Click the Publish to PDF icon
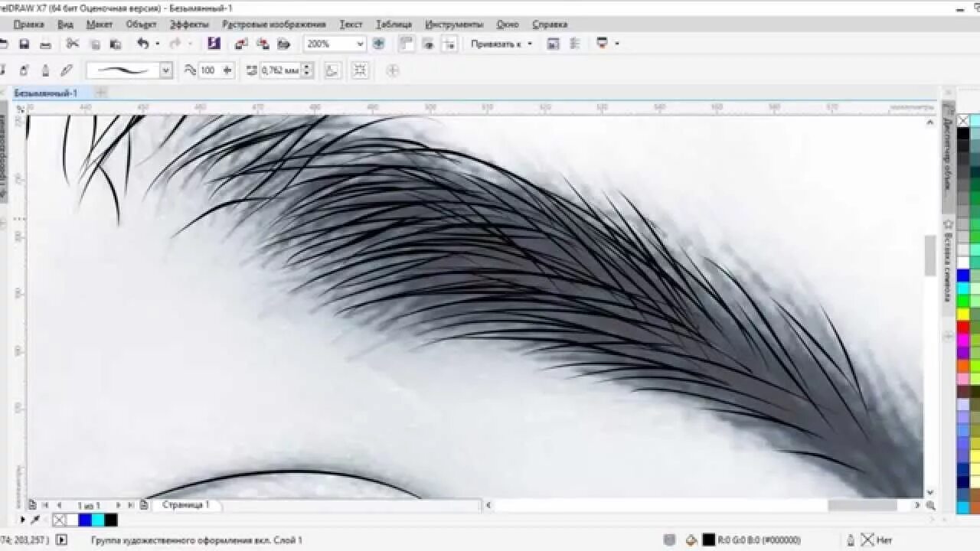This screenshot has width=980, height=551. tap(284, 44)
